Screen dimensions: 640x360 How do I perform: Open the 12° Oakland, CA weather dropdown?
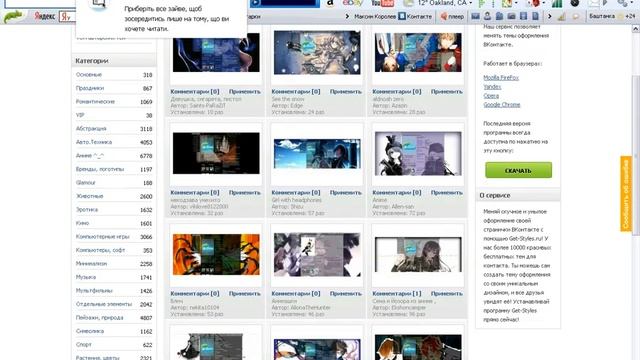pyautogui.click(x=444, y=3)
